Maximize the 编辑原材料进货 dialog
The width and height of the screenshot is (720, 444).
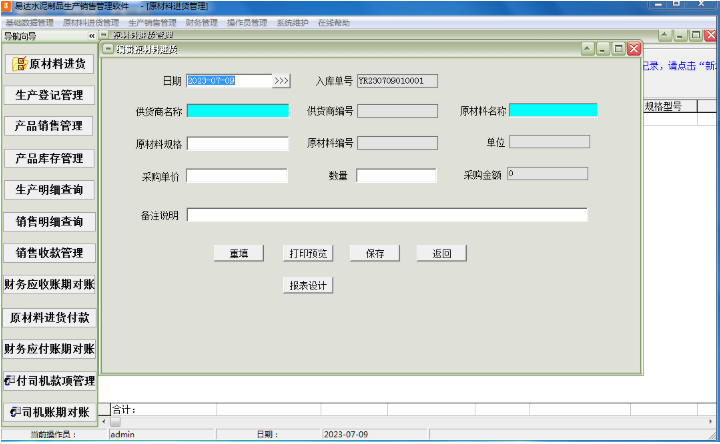[x=618, y=49]
